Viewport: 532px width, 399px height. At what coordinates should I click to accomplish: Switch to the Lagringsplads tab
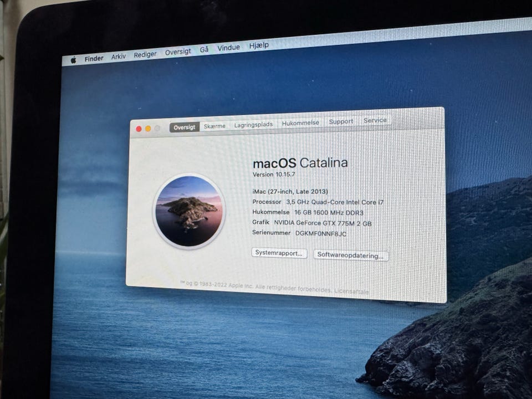click(253, 125)
